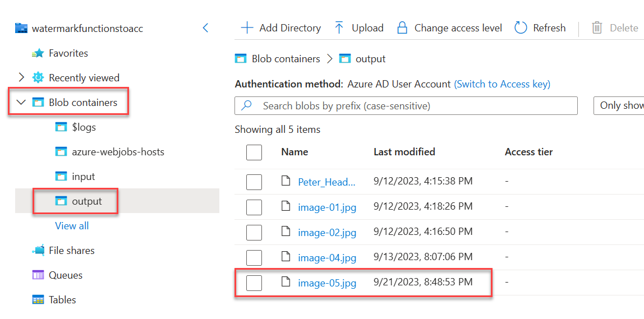
Task: Click the Queues icon
Action: pos(38,275)
